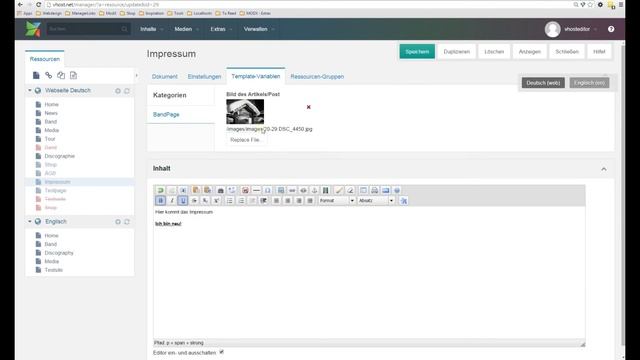This screenshot has width=640, height=360.
Task: Open Discography in the Englisch tree
Action: pos(59,253)
